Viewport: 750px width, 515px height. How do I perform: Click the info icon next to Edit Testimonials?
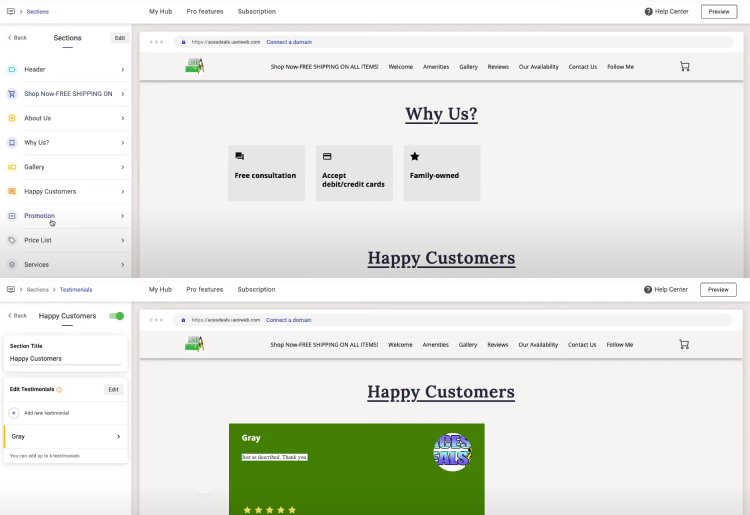pos(59,390)
